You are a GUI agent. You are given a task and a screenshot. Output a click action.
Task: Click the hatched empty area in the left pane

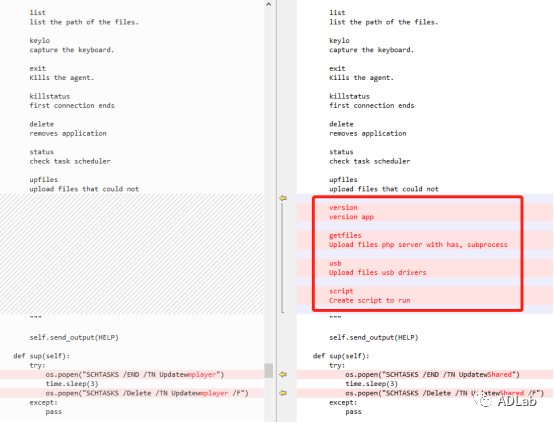[132, 254]
